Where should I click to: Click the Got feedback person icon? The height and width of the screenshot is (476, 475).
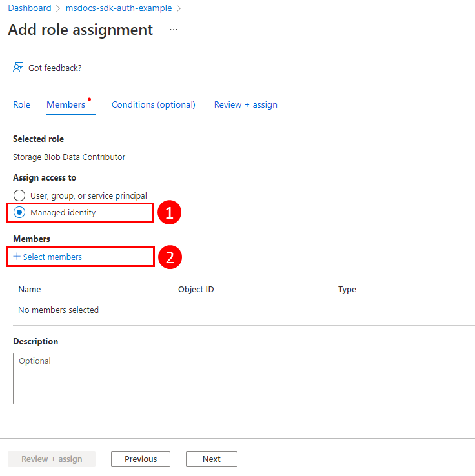(18, 67)
